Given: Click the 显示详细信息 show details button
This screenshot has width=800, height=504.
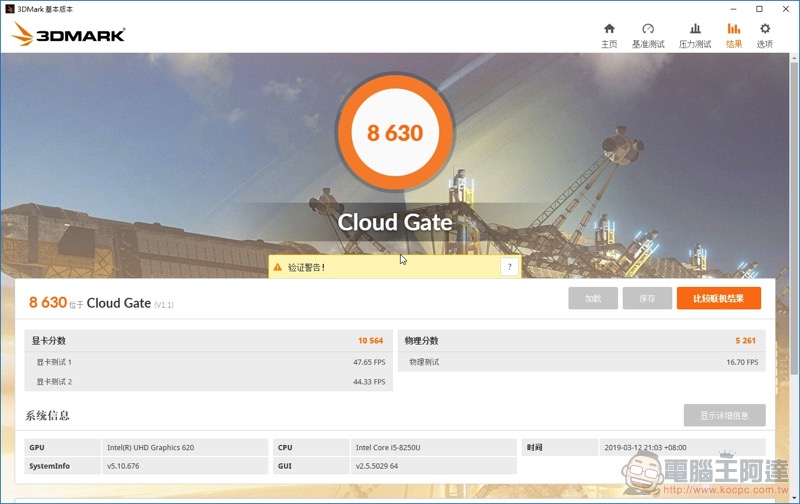Looking at the screenshot, I should pos(724,415).
